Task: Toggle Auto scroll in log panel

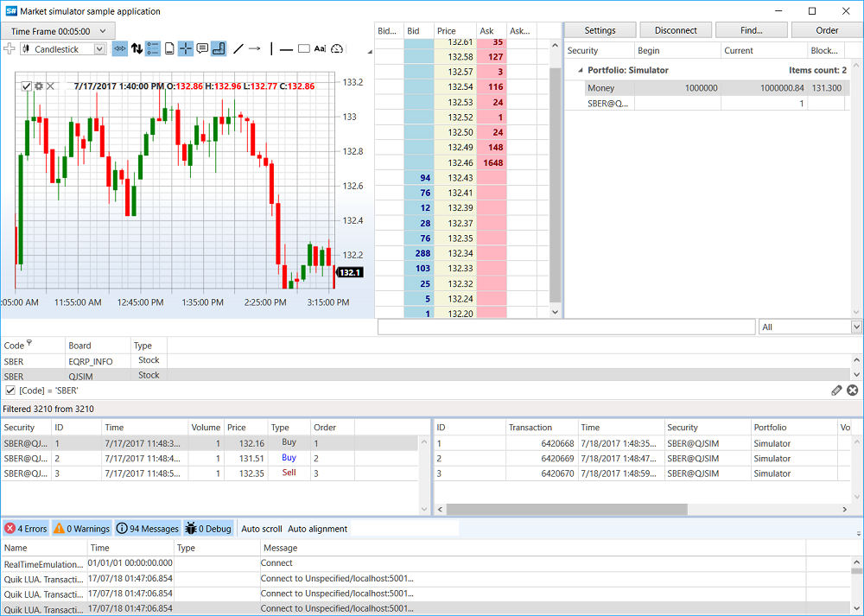Action: (x=262, y=529)
